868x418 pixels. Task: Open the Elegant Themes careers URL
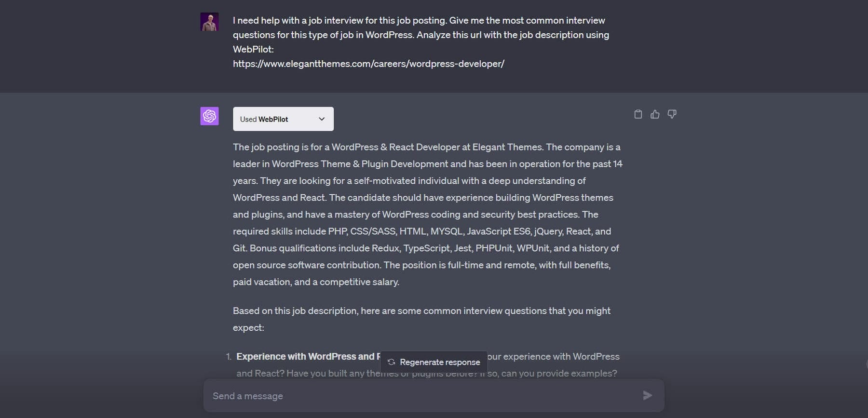pos(368,63)
